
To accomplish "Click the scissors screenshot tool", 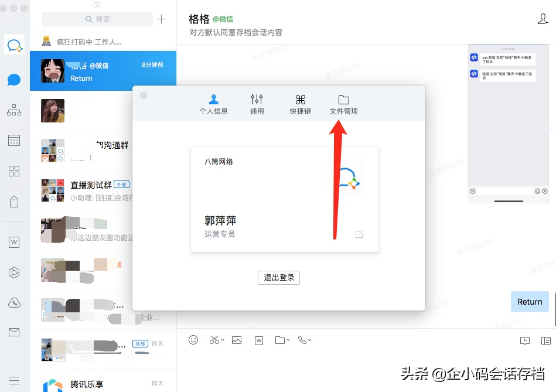I will point(214,340).
